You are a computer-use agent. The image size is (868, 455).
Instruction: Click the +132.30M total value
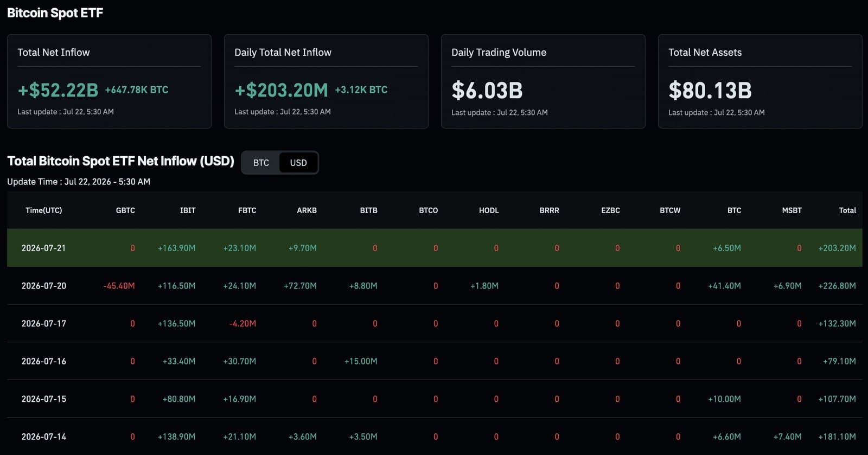coord(837,323)
